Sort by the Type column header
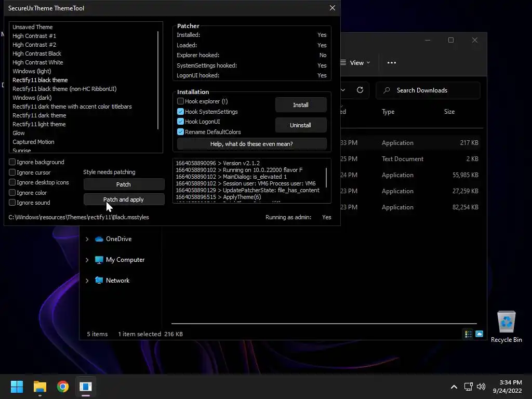The height and width of the screenshot is (399, 532). pyautogui.click(x=388, y=112)
